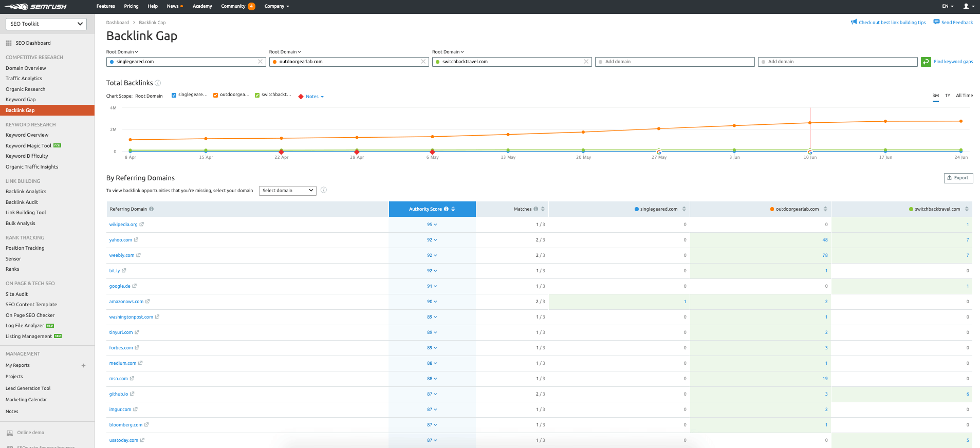Click the orange data point at 10 Jun
The width and height of the screenshot is (980, 448).
(810, 123)
